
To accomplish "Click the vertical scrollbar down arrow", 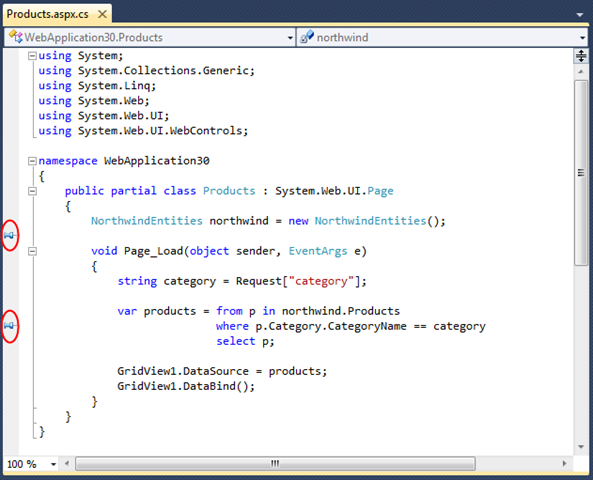I will 581,447.
